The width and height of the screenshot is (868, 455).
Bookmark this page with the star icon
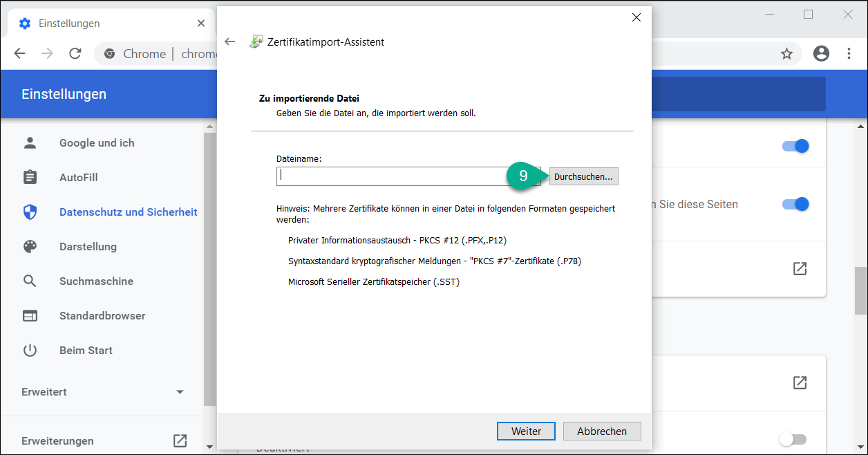click(x=786, y=54)
